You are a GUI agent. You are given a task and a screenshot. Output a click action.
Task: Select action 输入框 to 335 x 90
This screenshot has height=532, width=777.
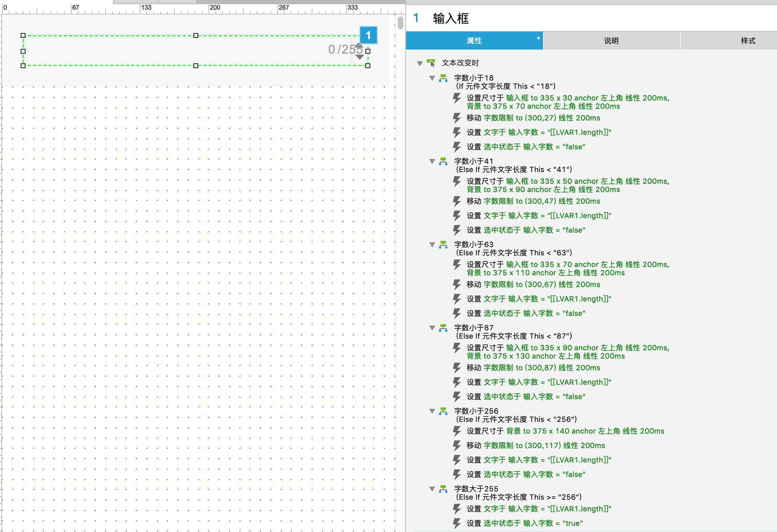568,352
